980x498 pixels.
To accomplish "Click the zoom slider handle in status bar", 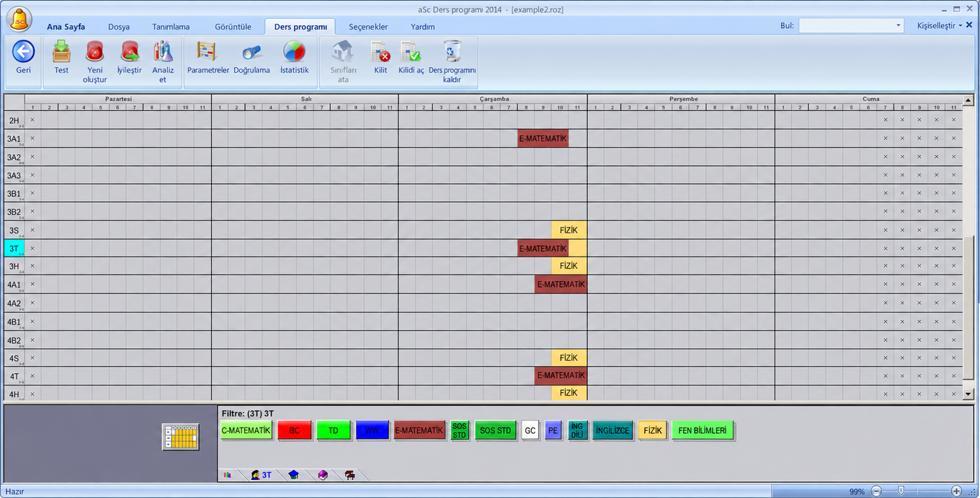I will [901, 491].
